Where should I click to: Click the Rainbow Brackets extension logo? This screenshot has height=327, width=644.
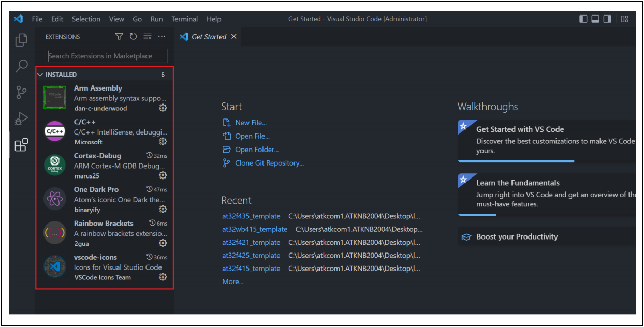[54, 233]
